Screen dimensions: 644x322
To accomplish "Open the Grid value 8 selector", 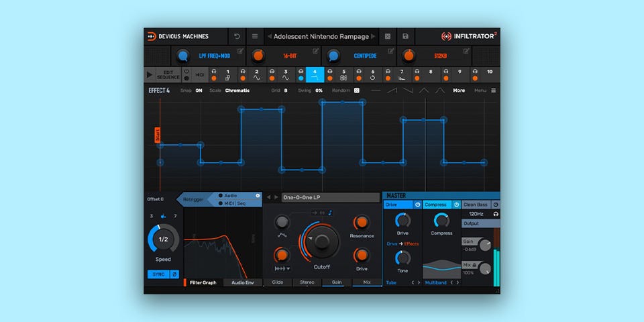I will tap(286, 91).
